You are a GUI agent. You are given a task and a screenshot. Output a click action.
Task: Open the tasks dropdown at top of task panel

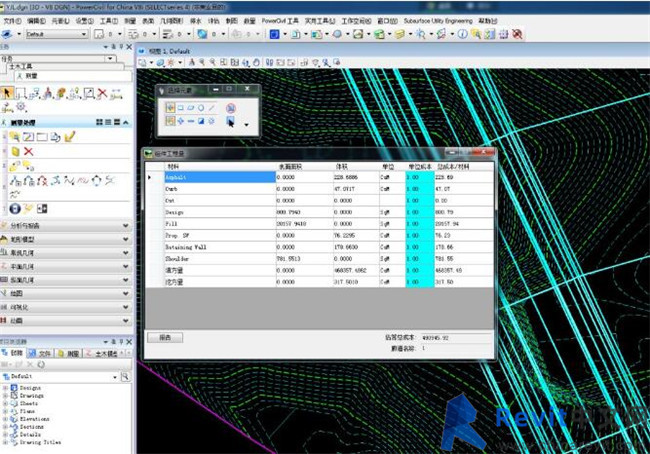(x=110, y=58)
